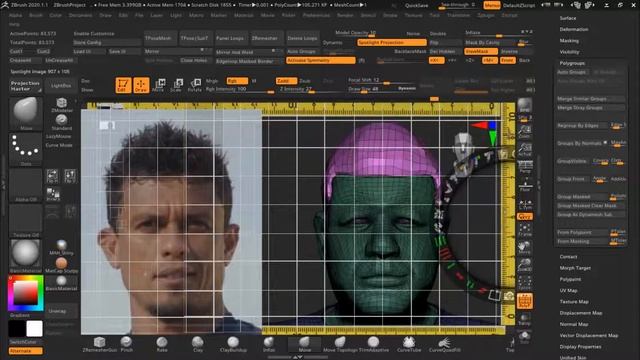Open the Render menu

pos(345,15)
